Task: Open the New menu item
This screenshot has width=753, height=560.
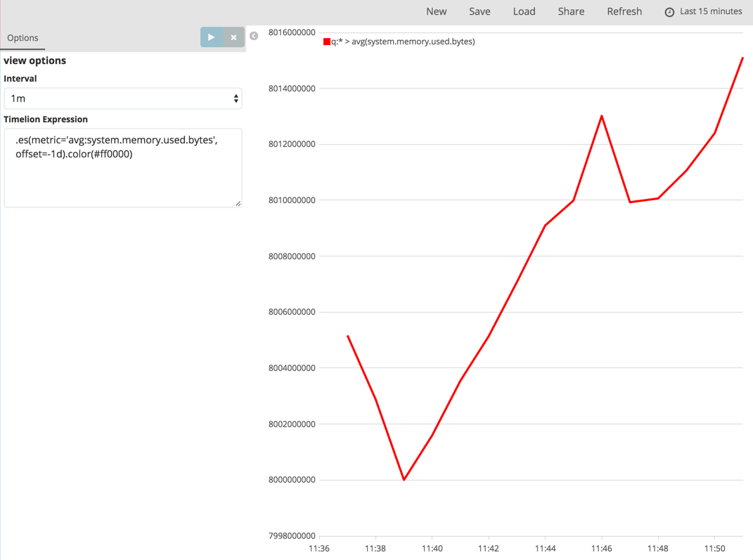Action: 436,11
